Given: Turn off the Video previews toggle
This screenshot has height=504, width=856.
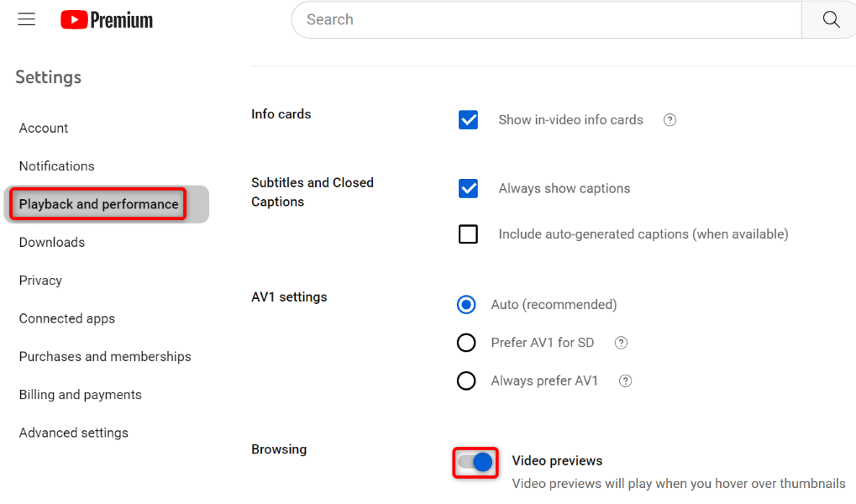Looking at the screenshot, I should 475,461.
